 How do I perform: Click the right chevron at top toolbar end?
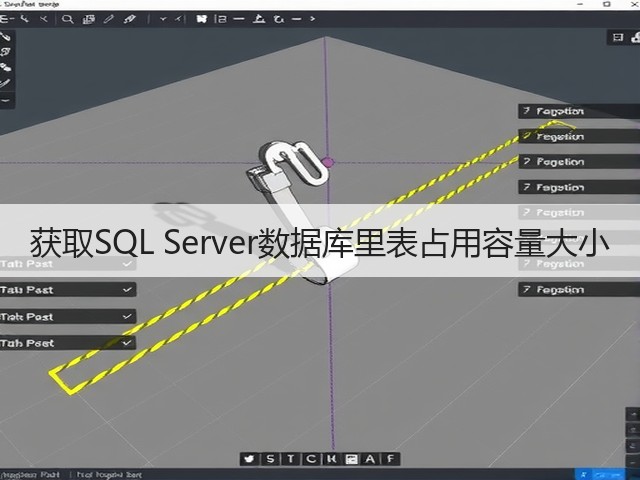[312, 19]
